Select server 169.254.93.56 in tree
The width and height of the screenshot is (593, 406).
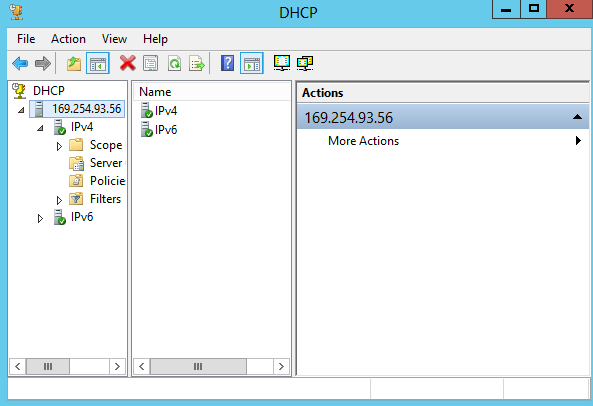(x=77, y=109)
